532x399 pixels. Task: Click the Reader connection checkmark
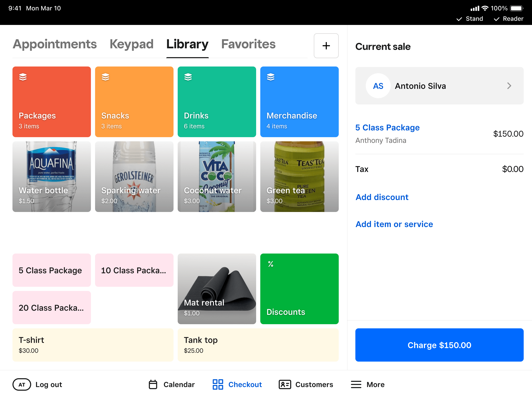coord(496,19)
